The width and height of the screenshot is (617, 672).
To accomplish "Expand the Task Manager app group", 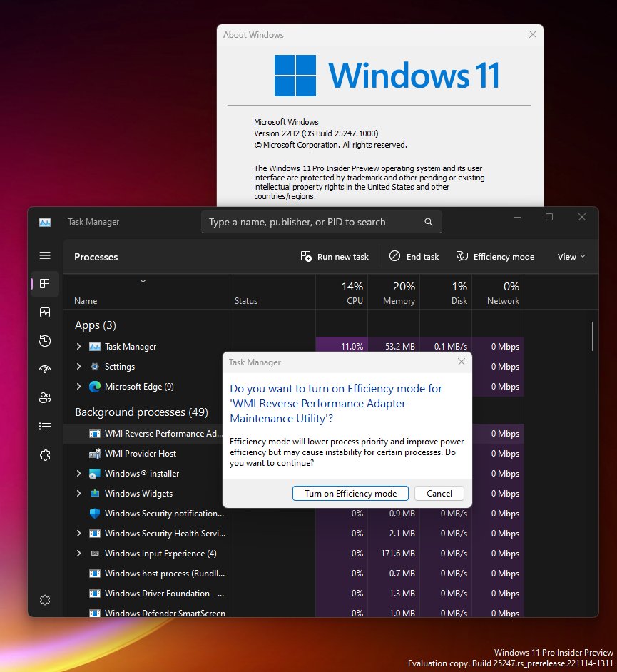I will pyautogui.click(x=78, y=346).
